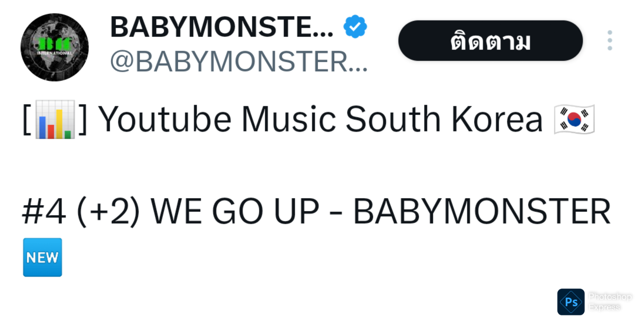Click the blue verified badge
This screenshot has width=644, height=326.
pyautogui.click(x=355, y=27)
